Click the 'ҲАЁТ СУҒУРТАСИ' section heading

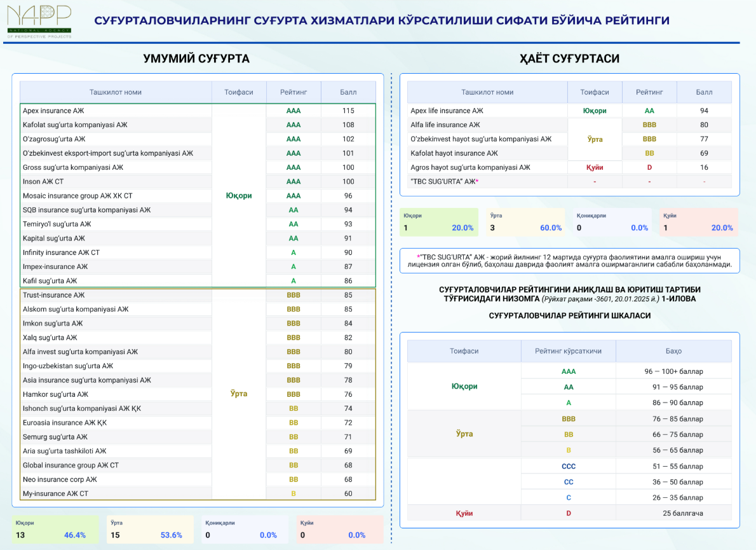tap(569, 58)
